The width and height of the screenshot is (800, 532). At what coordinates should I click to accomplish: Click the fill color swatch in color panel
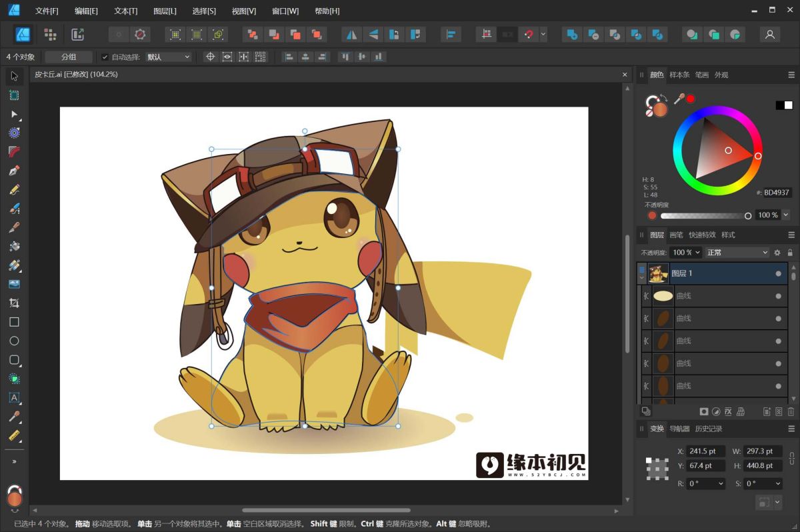pyautogui.click(x=659, y=109)
